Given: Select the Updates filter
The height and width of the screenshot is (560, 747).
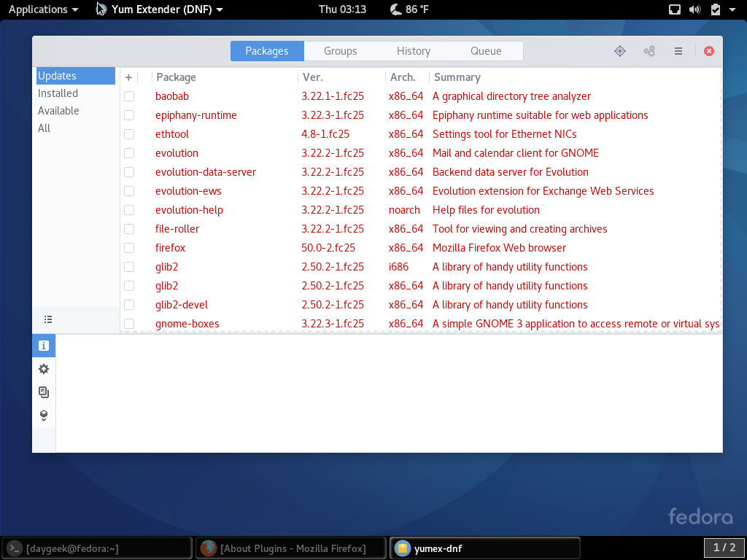Looking at the screenshot, I should [x=76, y=76].
